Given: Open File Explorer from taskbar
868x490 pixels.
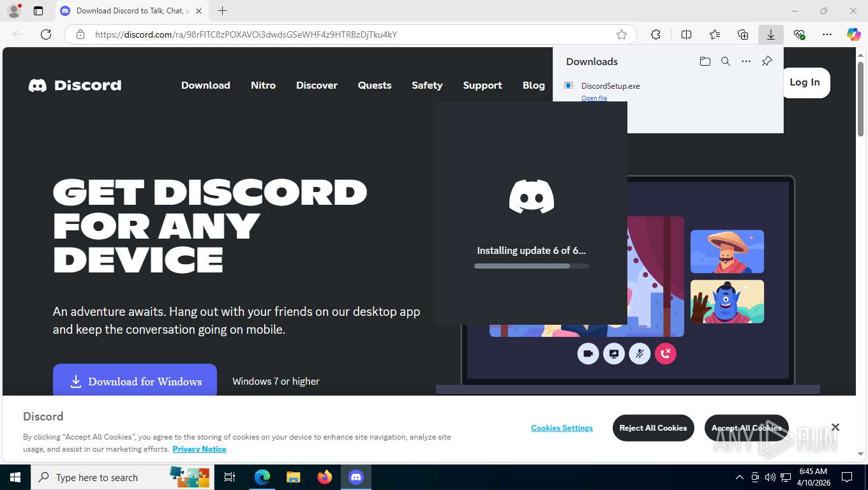Looking at the screenshot, I should tap(293, 477).
